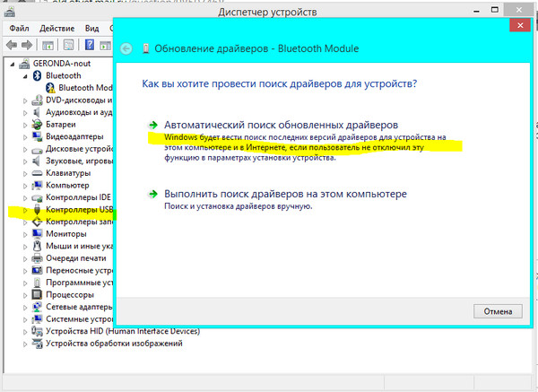
Task: Click the Контроллеры USB plug icon
Action: pyautogui.click(x=37, y=210)
